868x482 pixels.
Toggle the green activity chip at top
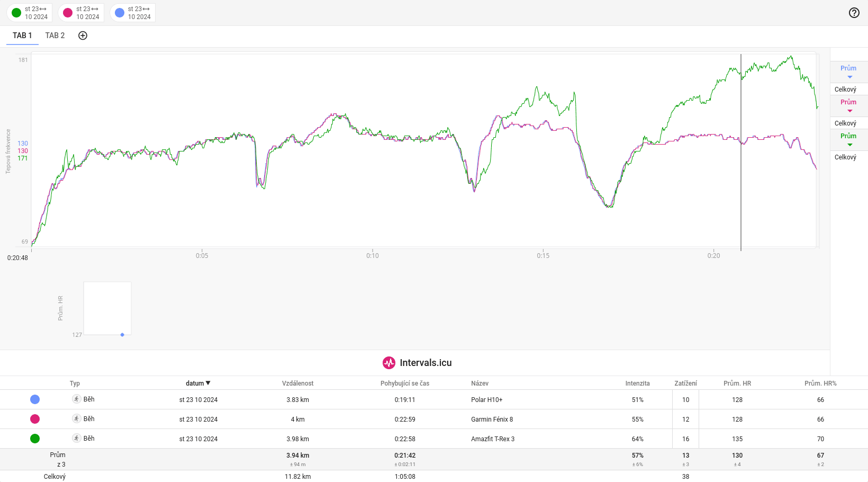point(30,13)
